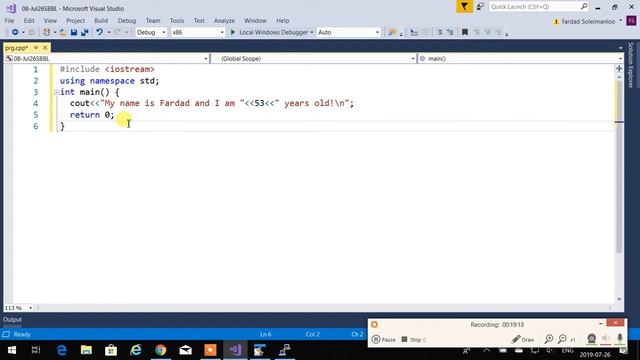Image resolution: width=640 pixels, height=360 pixels.
Task: Open the Help menu
Action: tap(282, 20)
